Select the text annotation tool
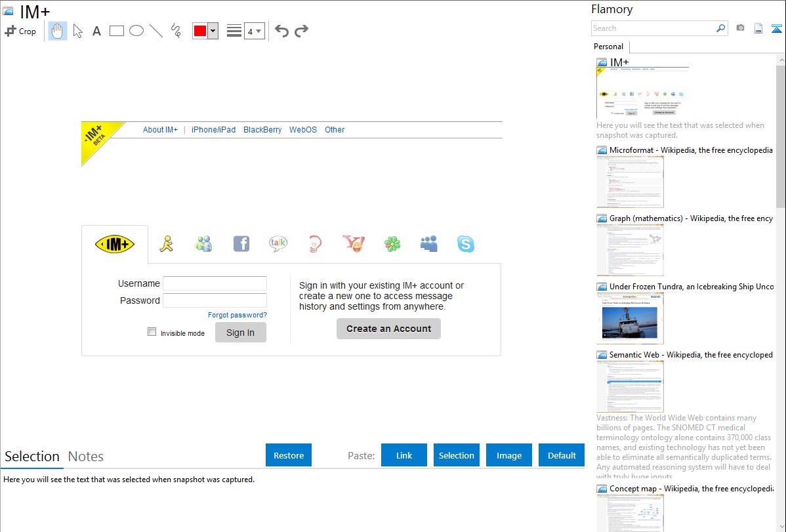The height and width of the screenshot is (532, 786). (96, 31)
